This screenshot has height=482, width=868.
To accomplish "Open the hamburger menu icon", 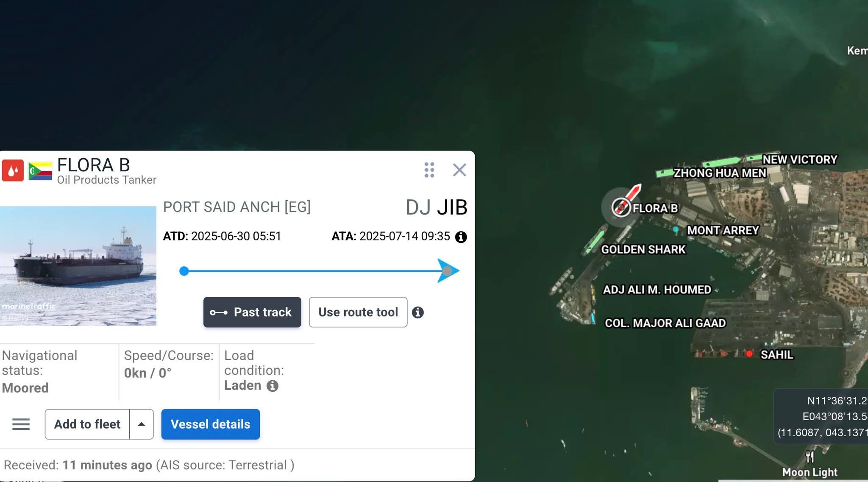I will [21, 424].
